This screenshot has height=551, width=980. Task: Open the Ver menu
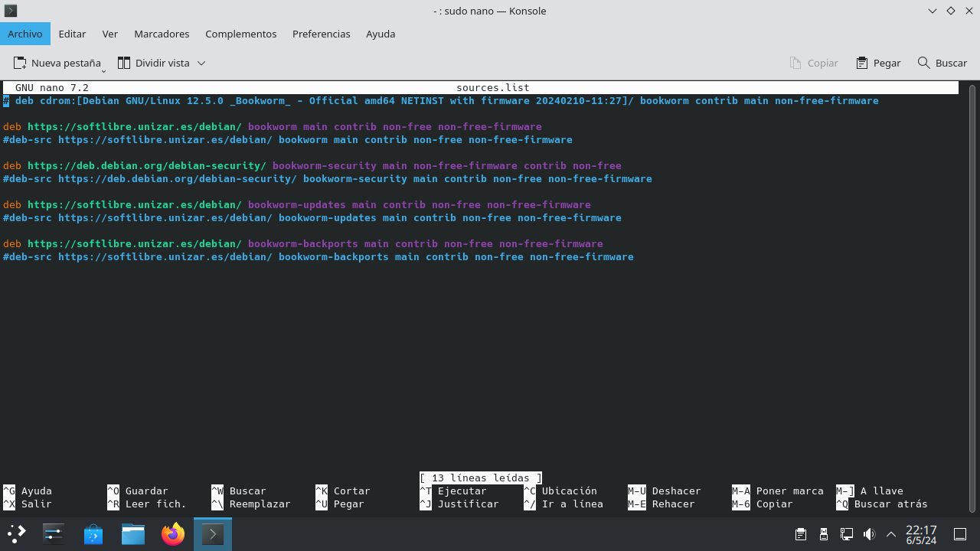point(110,34)
